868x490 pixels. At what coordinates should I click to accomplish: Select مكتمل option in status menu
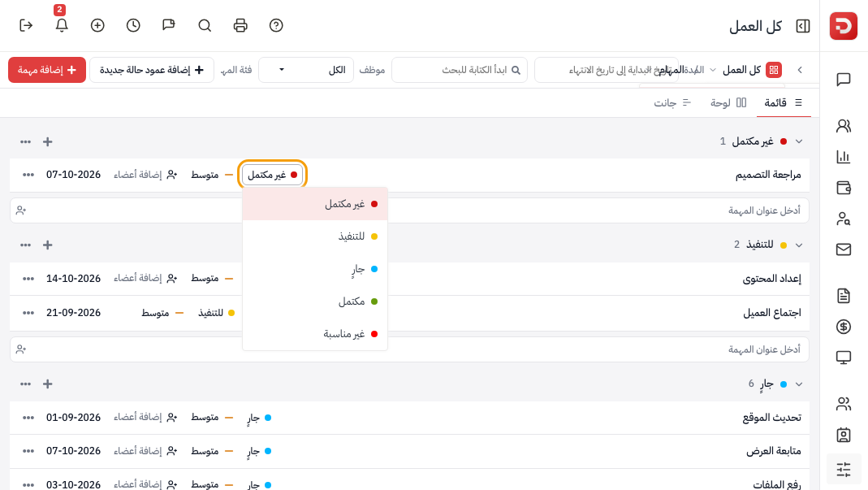click(x=315, y=301)
